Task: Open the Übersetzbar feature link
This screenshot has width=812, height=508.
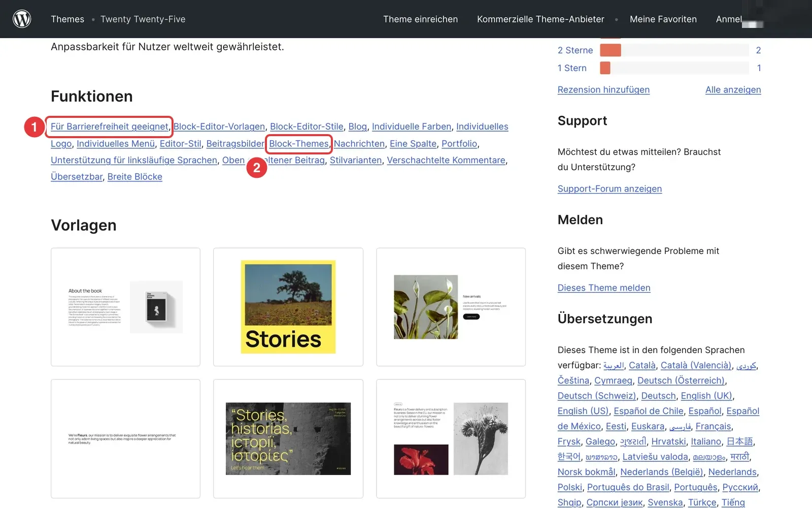Action: pyautogui.click(x=77, y=177)
